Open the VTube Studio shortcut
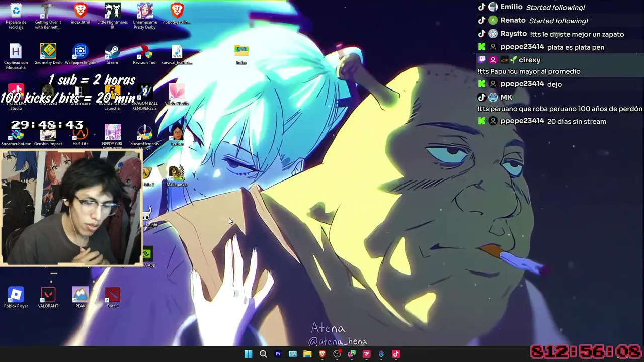Image resolution: width=644 pixels, height=362 pixels. [177, 95]
